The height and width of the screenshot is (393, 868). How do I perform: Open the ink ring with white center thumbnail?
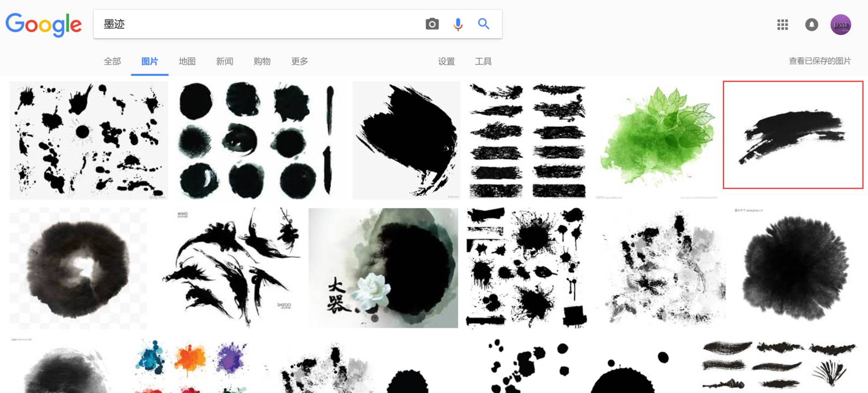point(78,268)
